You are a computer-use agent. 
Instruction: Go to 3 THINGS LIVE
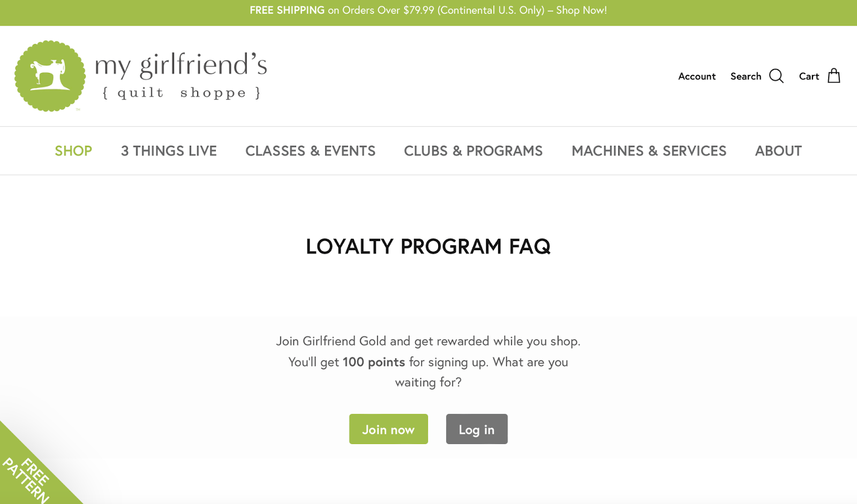pyautogui.click(x=169, y=151)
